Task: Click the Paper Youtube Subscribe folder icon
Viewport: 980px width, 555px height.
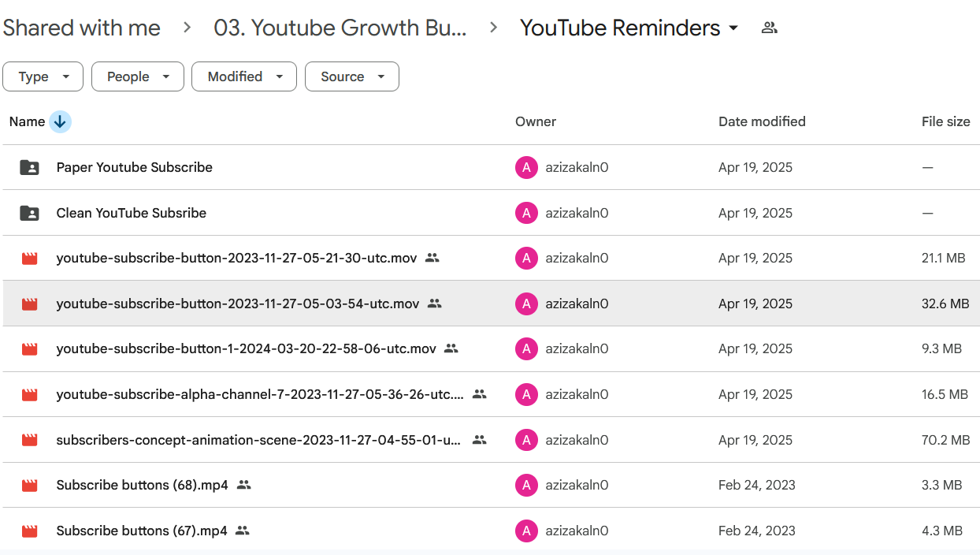Action: coord(29,167)
